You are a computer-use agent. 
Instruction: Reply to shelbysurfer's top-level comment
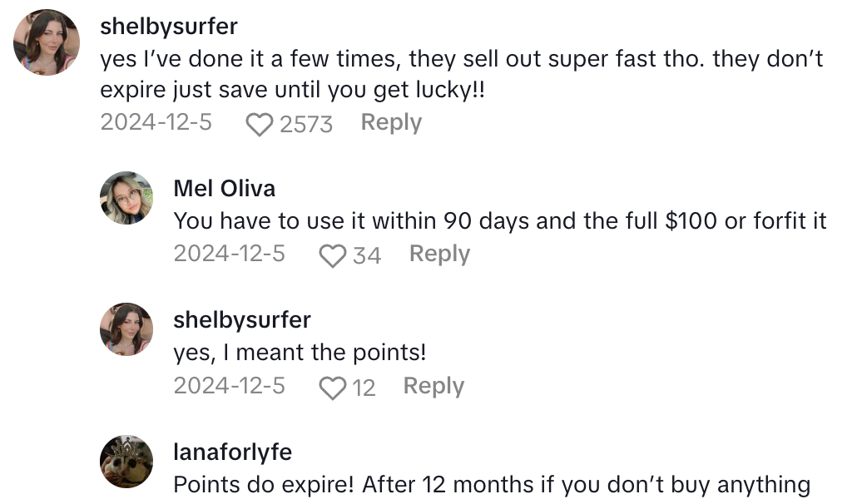[391, 122]
